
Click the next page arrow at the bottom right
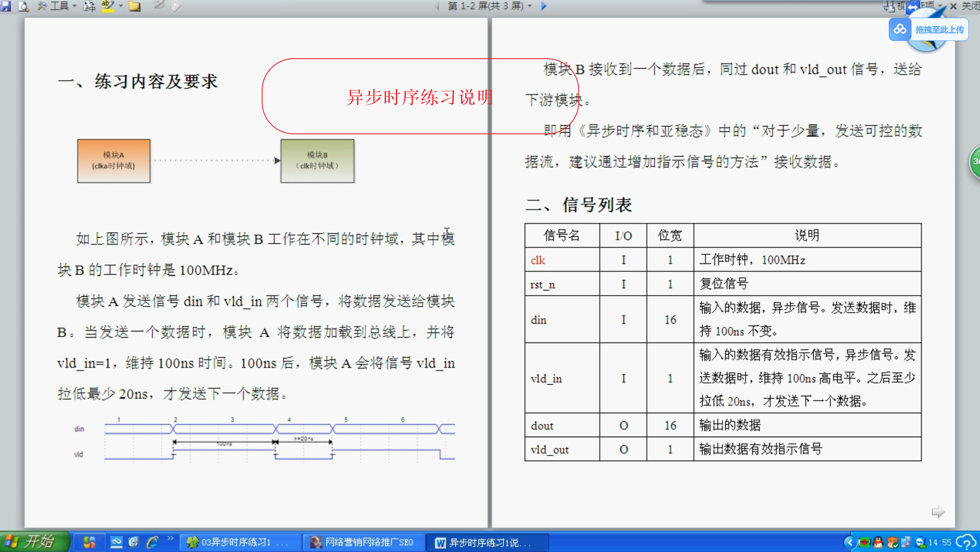[938, 512]
